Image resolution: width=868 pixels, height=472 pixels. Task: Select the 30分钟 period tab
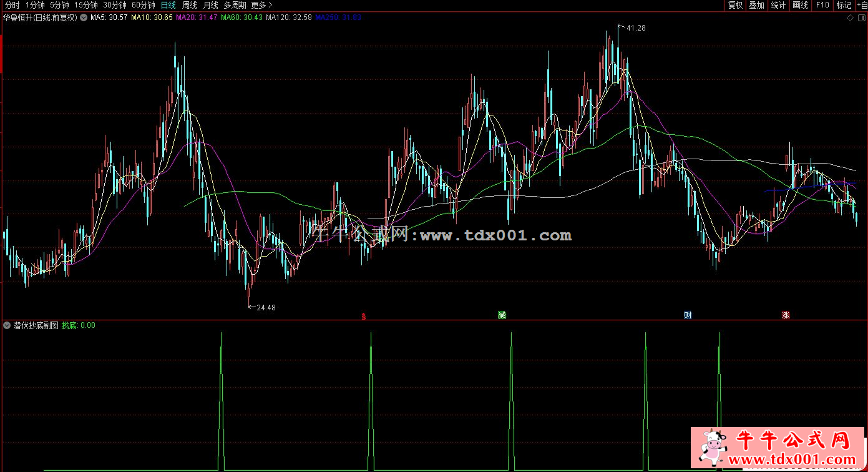click(x=115, y=5)
